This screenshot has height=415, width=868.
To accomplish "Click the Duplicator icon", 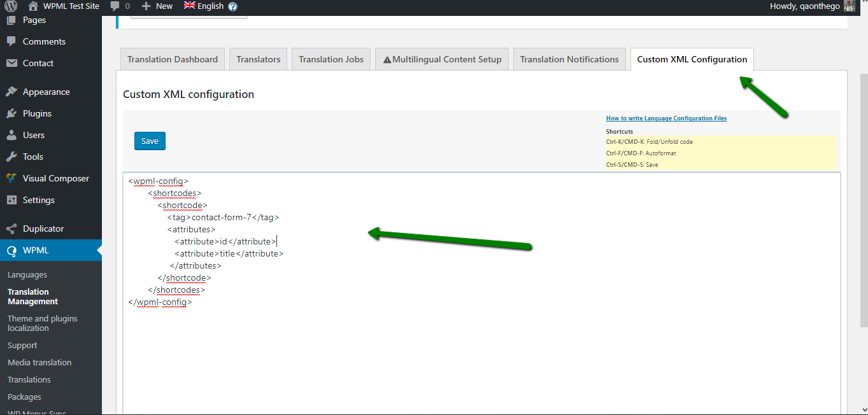I will pos(11,229).
